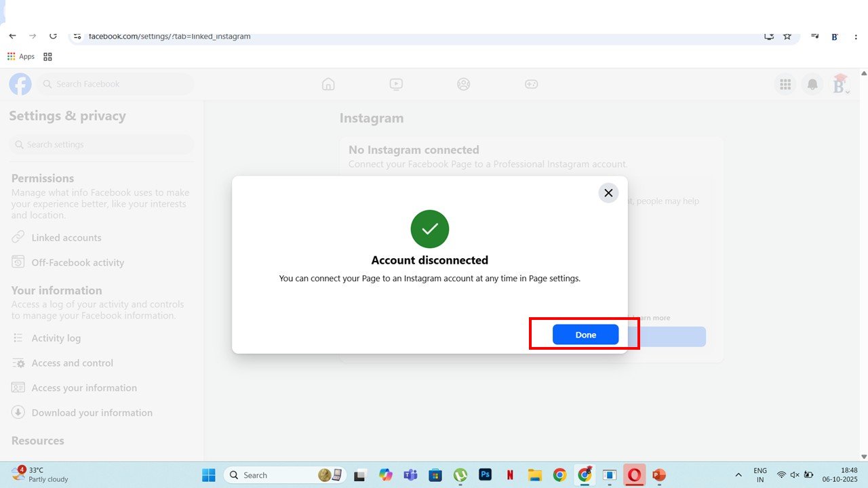This screenshot has width=868, height=488.
Task: Open Facebook home via logo icon
Action: 20,84
